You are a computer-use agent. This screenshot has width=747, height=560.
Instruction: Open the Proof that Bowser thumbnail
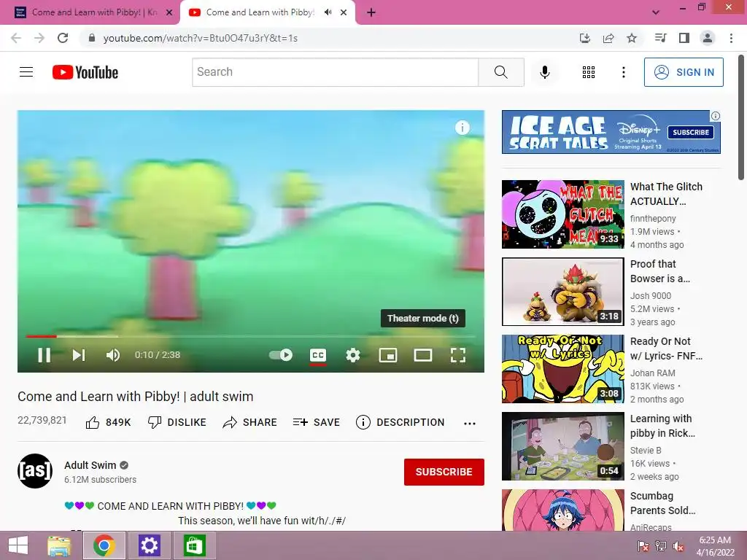(562, 292)
